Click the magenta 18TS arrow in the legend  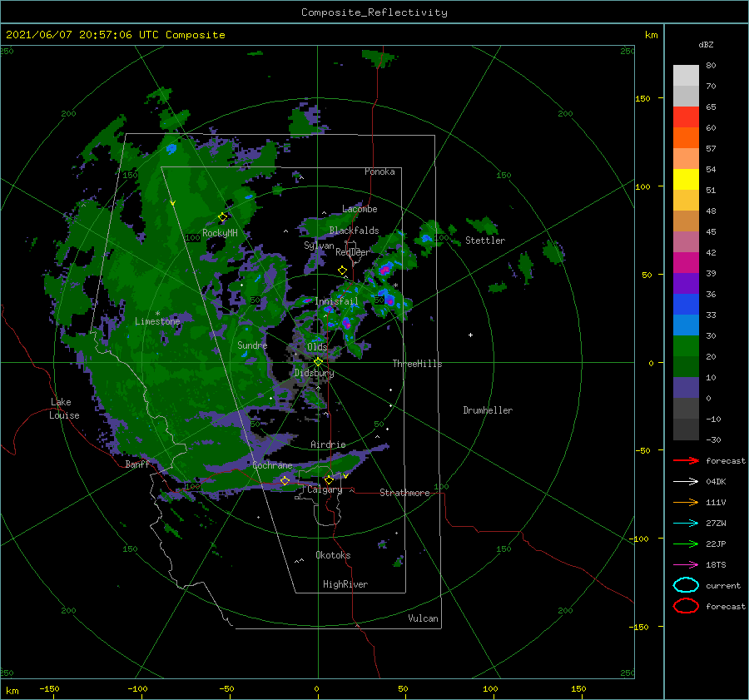686,565
